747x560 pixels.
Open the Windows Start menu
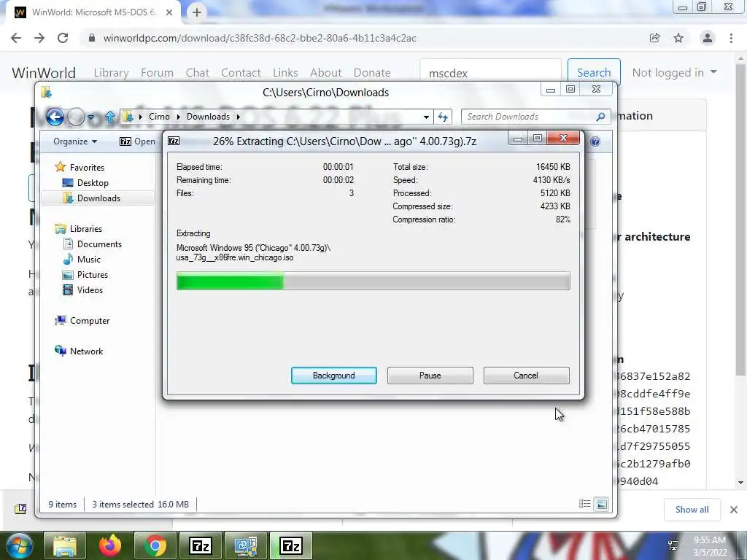pyautogui.click(x=18, y=545)
